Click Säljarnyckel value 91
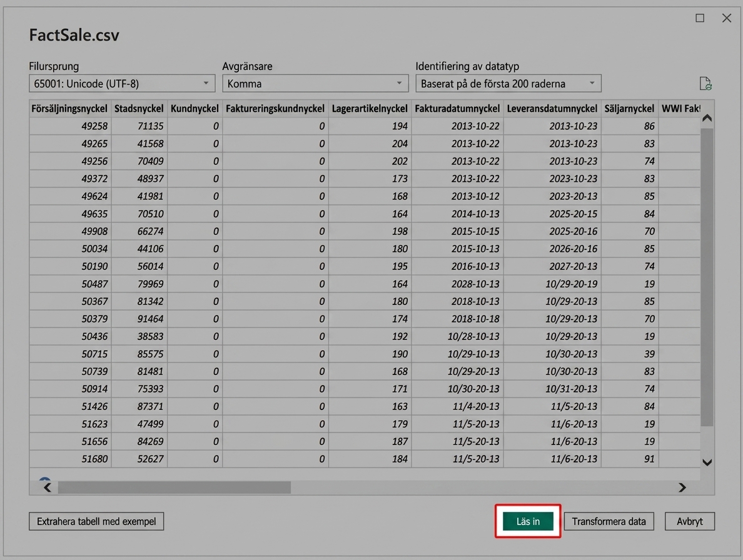Screen dimensions: 743x560 point(649,459)
